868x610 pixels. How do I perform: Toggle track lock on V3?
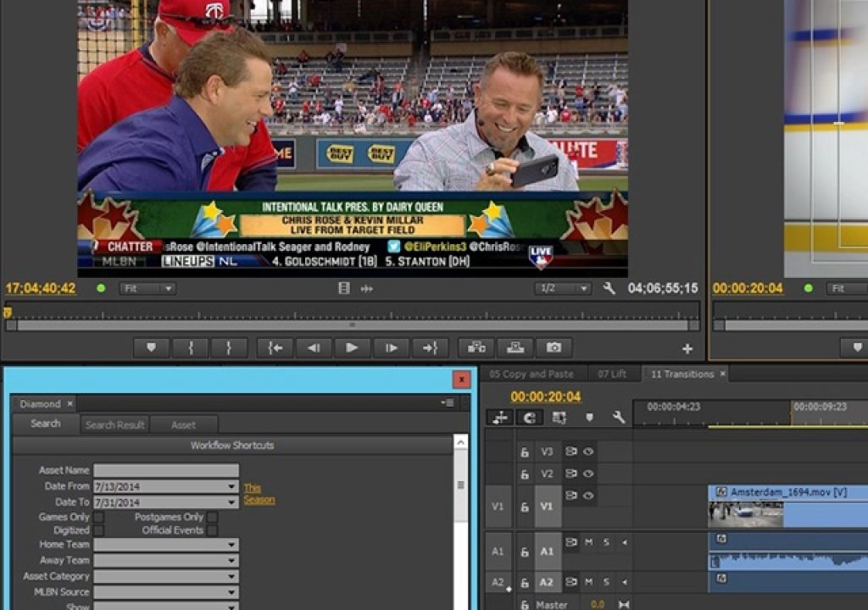coord(525,452)
